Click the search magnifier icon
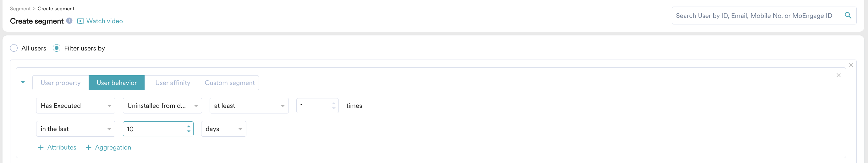 click(x=848, y=15)
